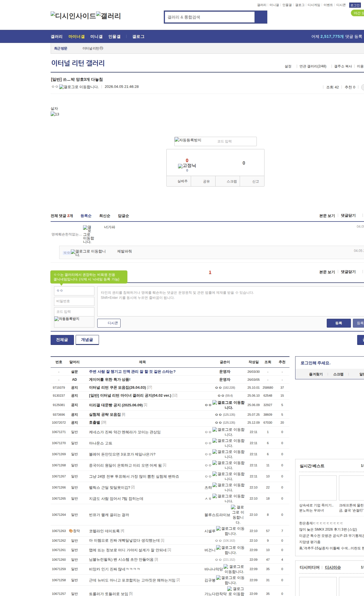Click the 비밀번호 input field
Image resolution: width=364 pixels, height=596 pixels.
pos(74,301)
